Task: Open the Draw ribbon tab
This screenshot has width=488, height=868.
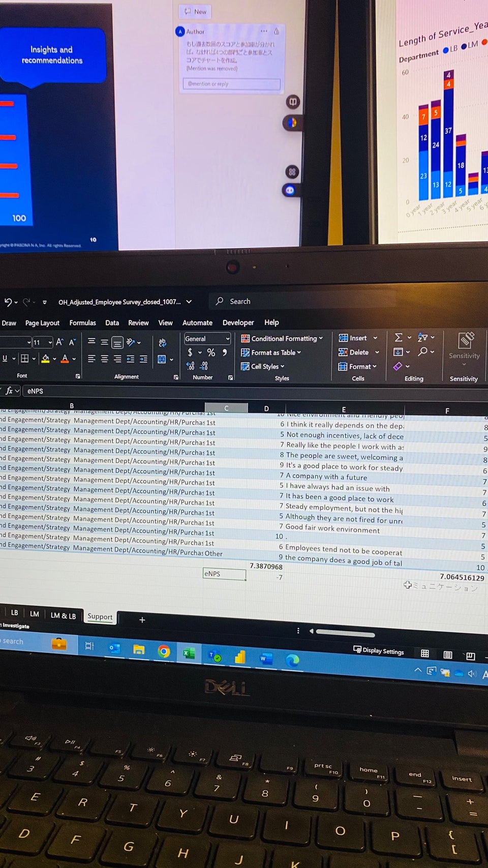Action: coord(9,323)
